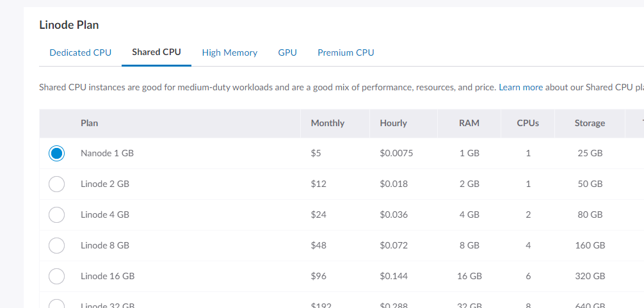The height and width of the screenshot is (308, 644).
Task: Switch to the High Memory tab
Action: tap(229, 53)
